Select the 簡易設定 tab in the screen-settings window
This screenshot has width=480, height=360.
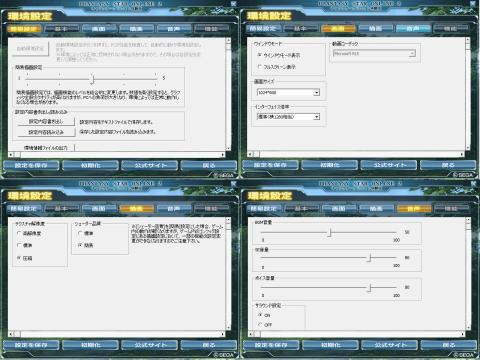pos(263,29)
